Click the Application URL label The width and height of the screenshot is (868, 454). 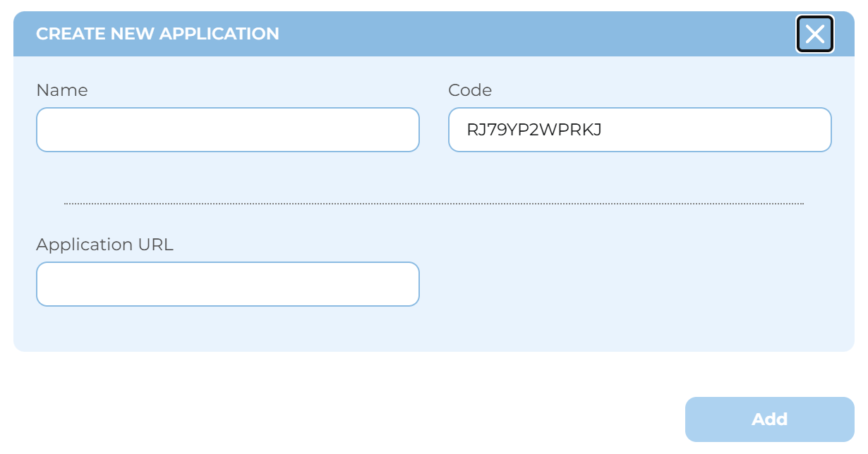pyautogui.click(x=104, y=245)
